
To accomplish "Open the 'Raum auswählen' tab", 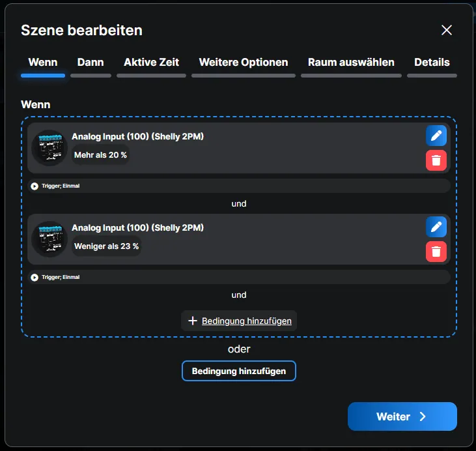I will pyautogui.click(x=351, y=63).
